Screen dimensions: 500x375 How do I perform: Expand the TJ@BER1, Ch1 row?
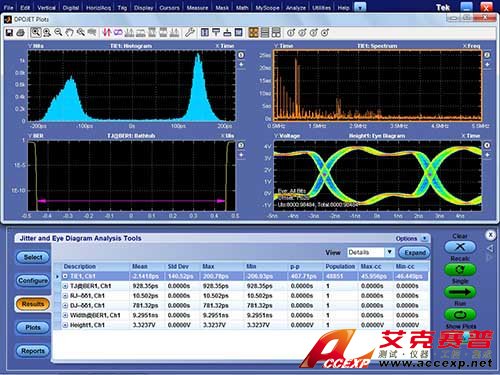65,286
